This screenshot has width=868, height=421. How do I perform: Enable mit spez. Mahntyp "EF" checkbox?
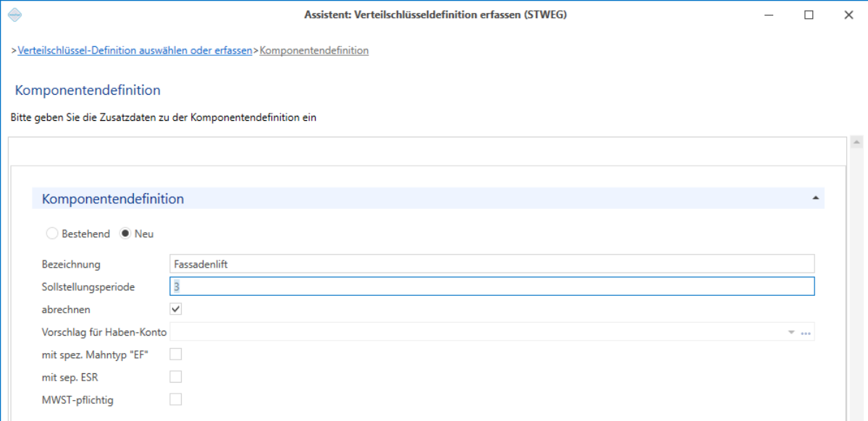click(176, 354)
